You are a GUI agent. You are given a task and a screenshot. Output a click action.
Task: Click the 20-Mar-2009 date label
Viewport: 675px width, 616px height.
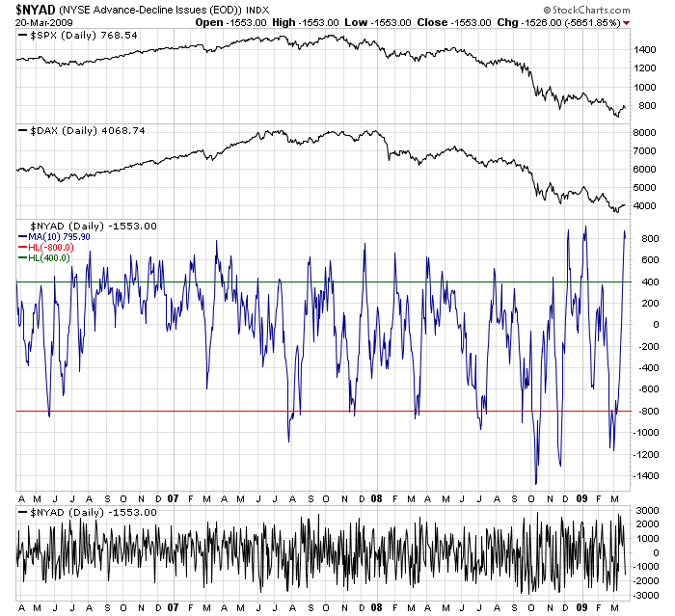coord(44,23)
